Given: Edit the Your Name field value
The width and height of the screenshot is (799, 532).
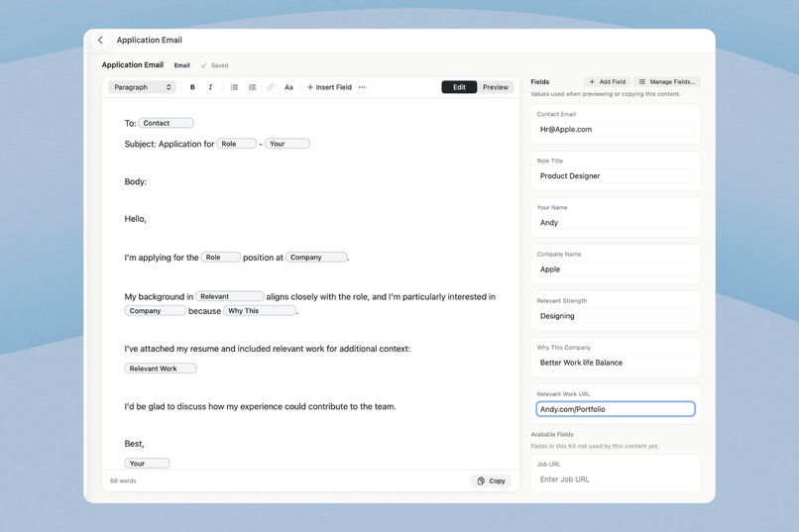Looking at the screenshot, I should click(x=616, y=223).
